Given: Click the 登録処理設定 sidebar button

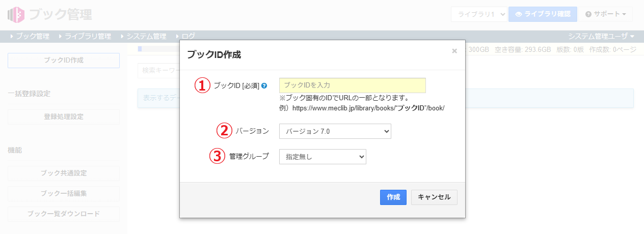Looking at the screenshot, I should [x=64, y=116].
